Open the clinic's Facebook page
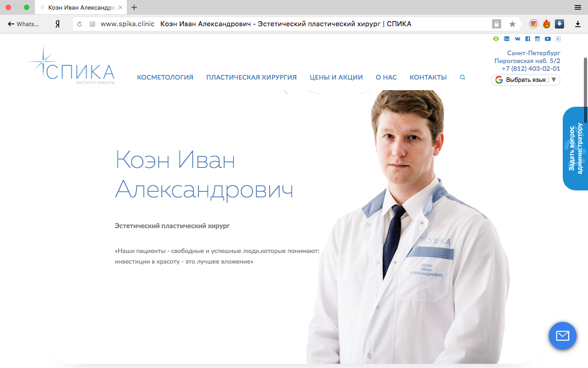Screen dimensions: 588x368 [x=527, y=39]
